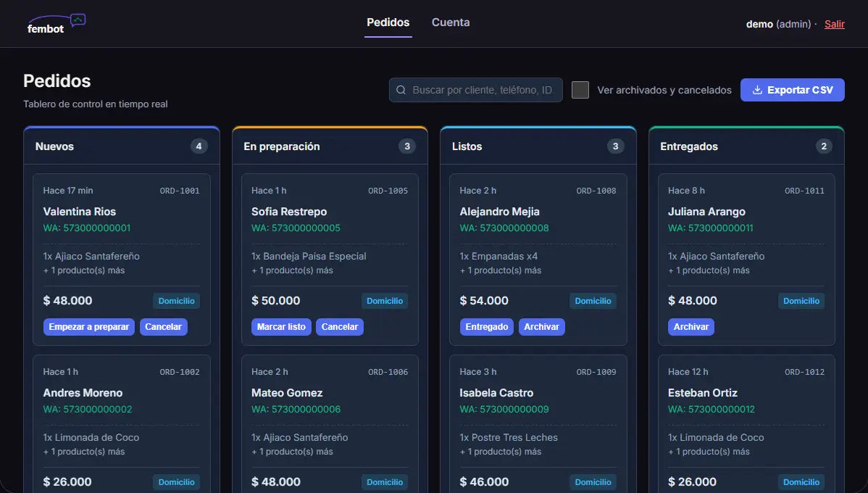Click order ID ORD-1006
868x493 pixels.
pyautogui.click(x=388, y=372)
